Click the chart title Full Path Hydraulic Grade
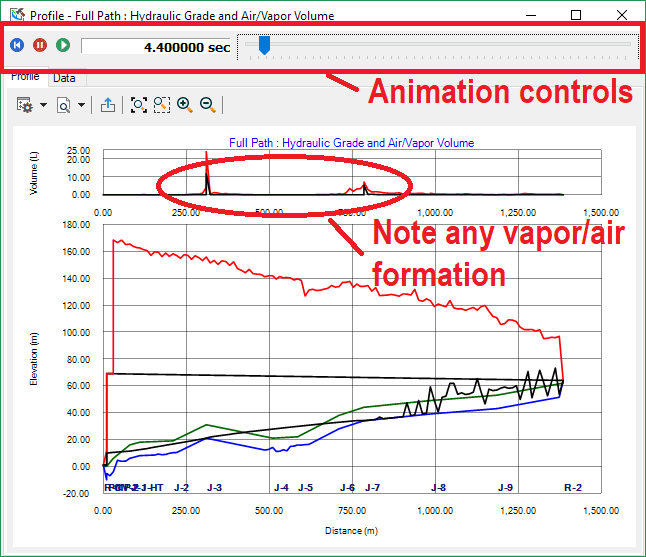The height and width of the screenshot is (557, 646). [x=351, y=143]
